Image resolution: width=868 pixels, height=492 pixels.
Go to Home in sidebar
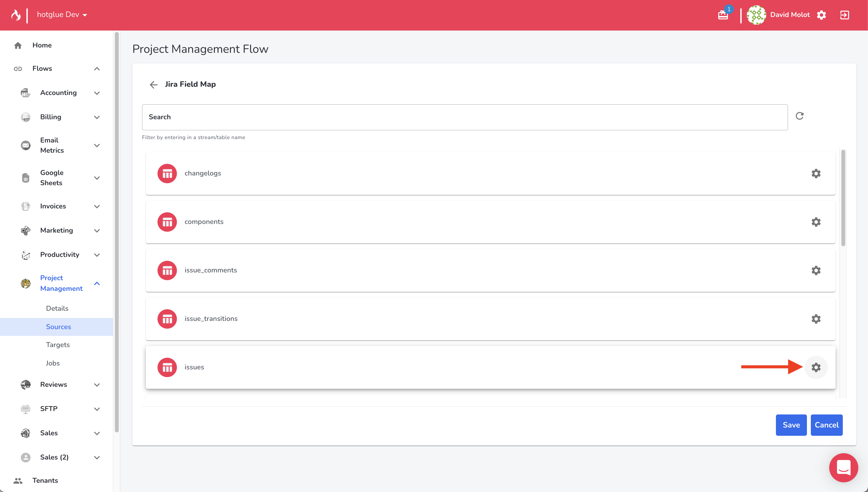42,45
